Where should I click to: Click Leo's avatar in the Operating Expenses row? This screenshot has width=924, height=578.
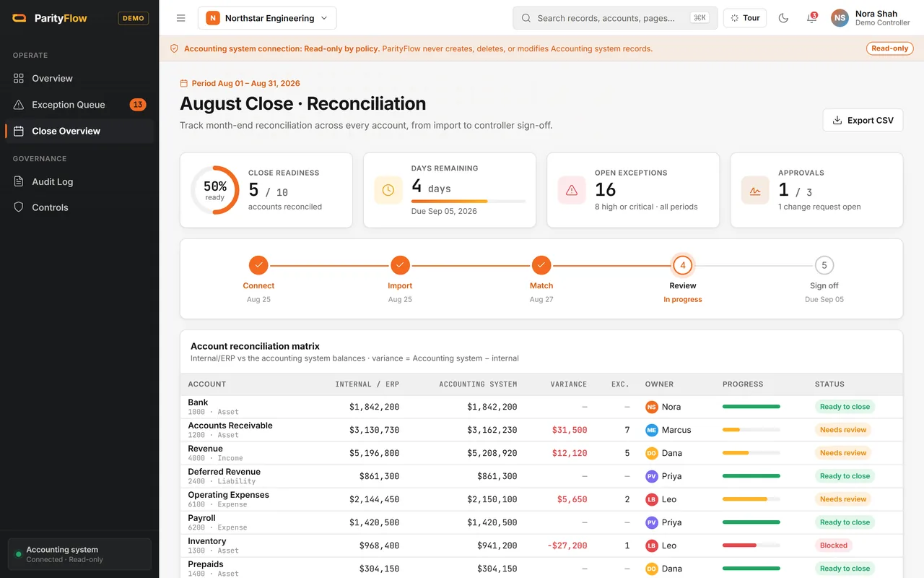click(652, 499)
